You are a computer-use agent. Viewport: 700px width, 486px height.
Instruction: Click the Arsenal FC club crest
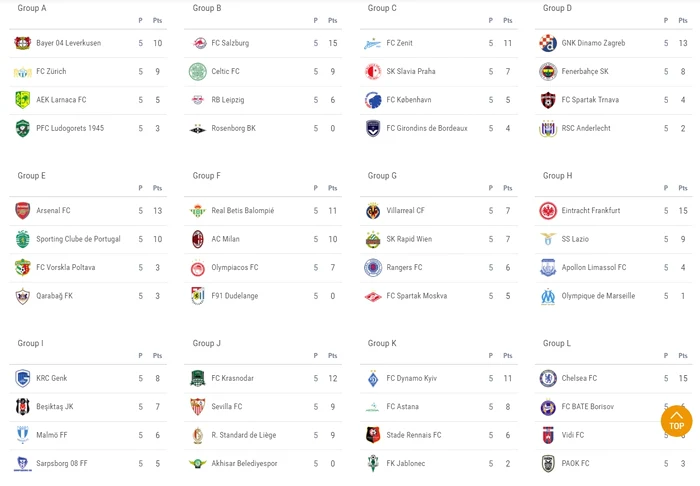click(x=22, y=211)
